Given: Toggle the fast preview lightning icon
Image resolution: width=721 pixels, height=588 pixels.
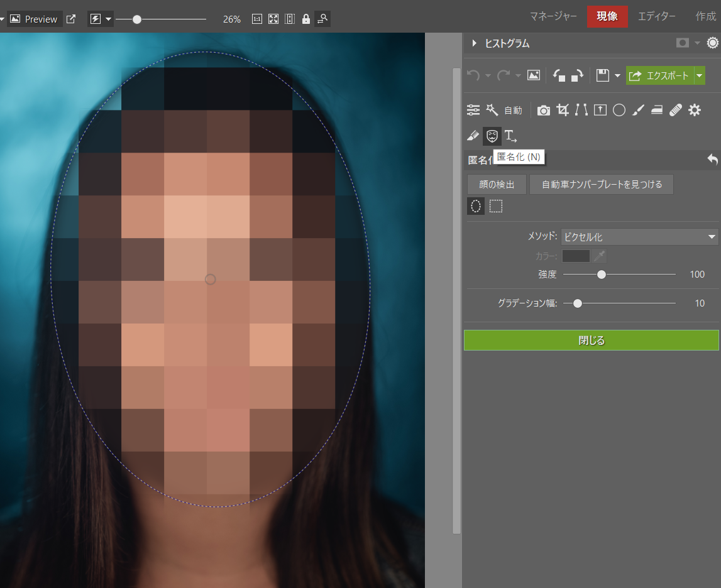Looking at the screenshot, I should [x=95, y=19].
